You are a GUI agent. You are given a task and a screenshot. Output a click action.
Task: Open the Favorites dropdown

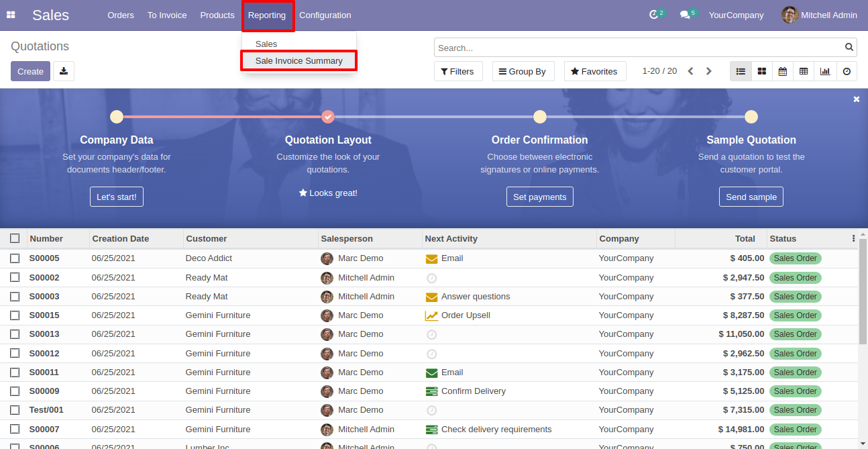coord(595,71)
